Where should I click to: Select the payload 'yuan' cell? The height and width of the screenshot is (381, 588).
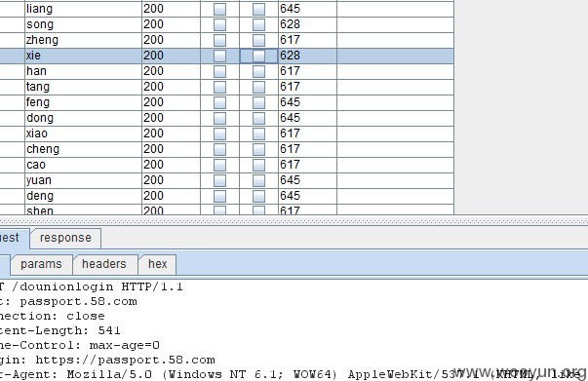[83, 180]
